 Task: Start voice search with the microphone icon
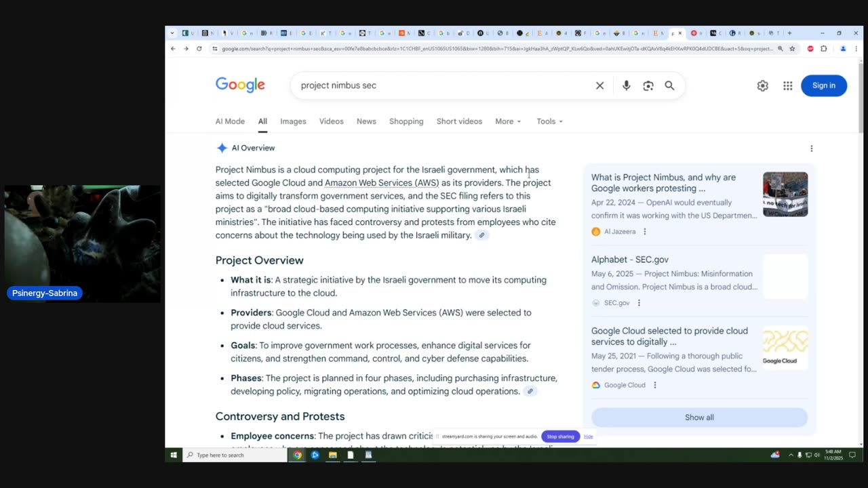[x=626, y=85]
